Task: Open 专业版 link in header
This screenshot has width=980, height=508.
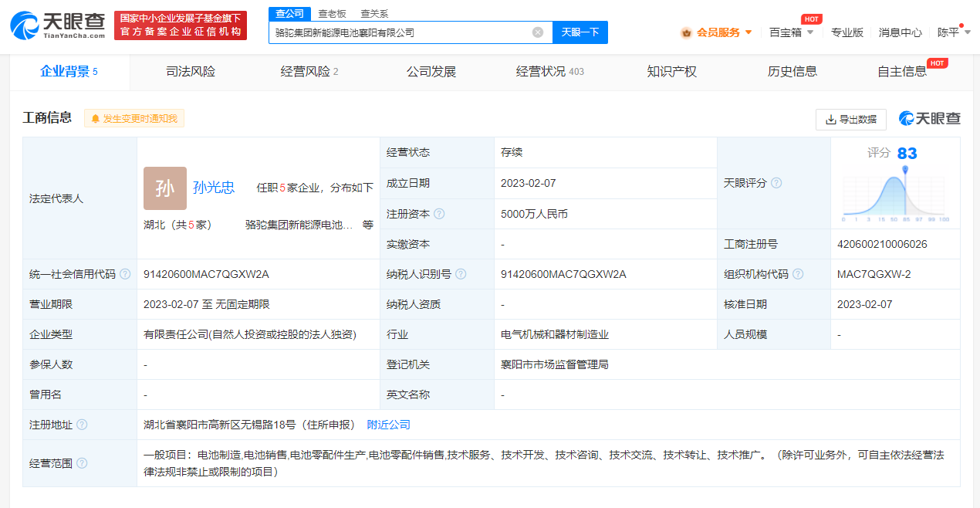Action: coord(847,32)
